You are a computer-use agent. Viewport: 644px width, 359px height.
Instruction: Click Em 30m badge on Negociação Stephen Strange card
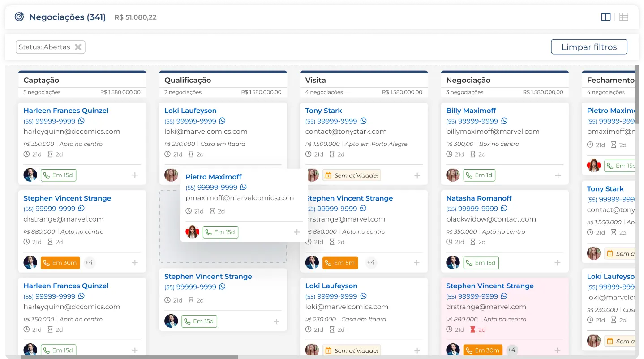pos(483,350)
